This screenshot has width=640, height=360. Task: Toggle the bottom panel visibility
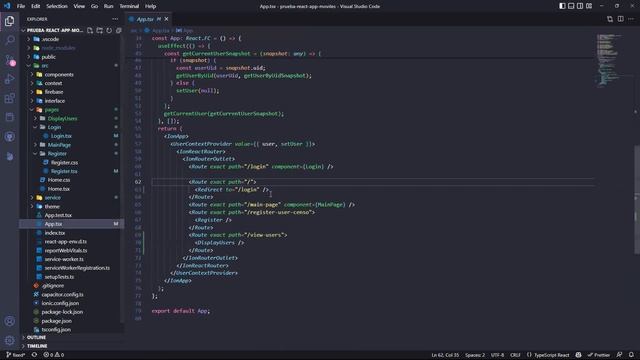pyautogui.click(x=571, y=6)
